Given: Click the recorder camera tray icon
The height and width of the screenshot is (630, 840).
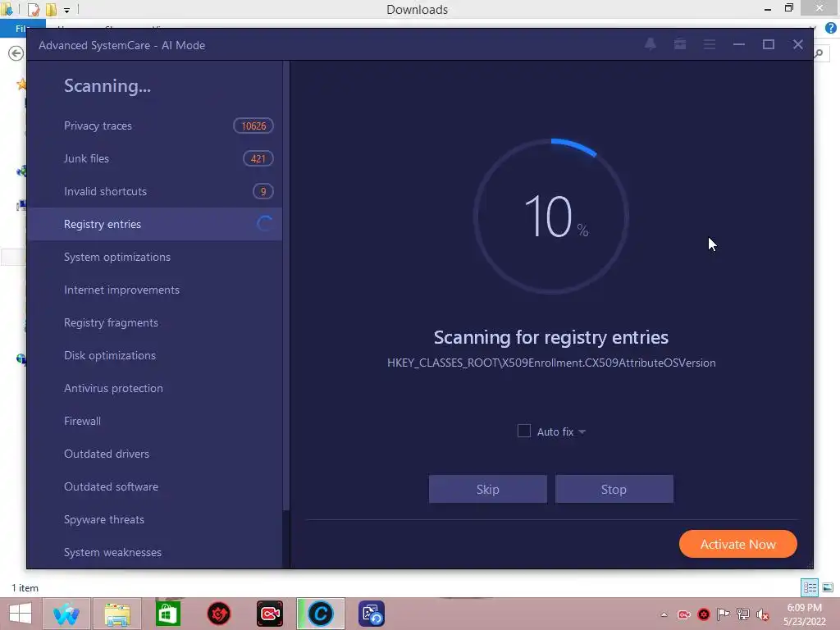Looking at the screenshot, I should point(683,614).
